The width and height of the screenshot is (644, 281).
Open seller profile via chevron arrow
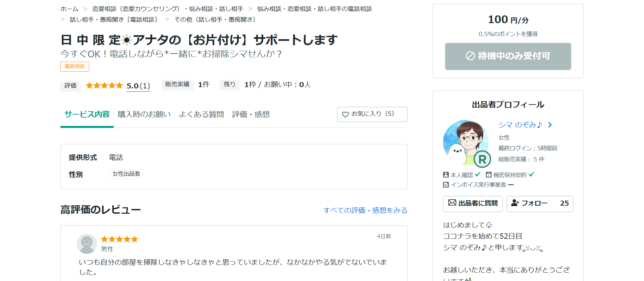coord(550,125)
